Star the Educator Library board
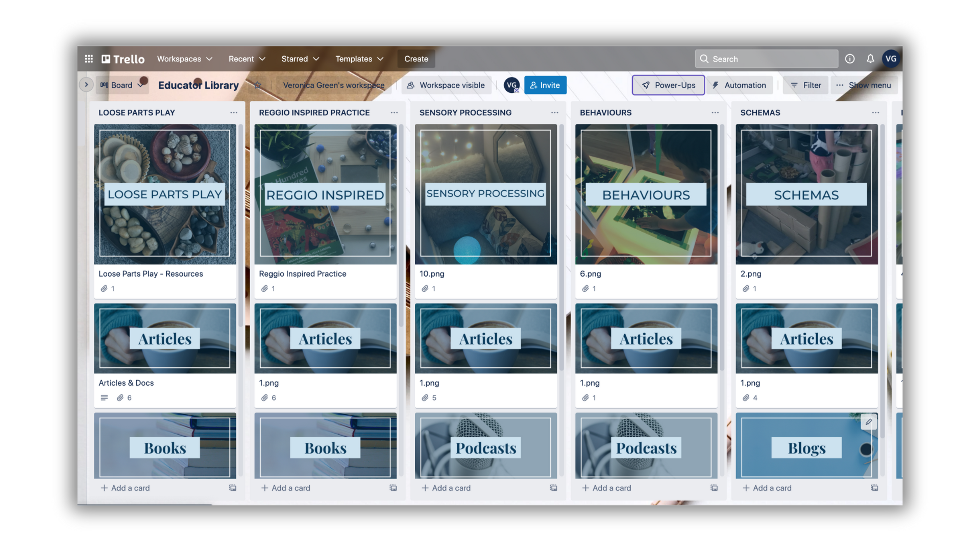 tap(258, 85)
